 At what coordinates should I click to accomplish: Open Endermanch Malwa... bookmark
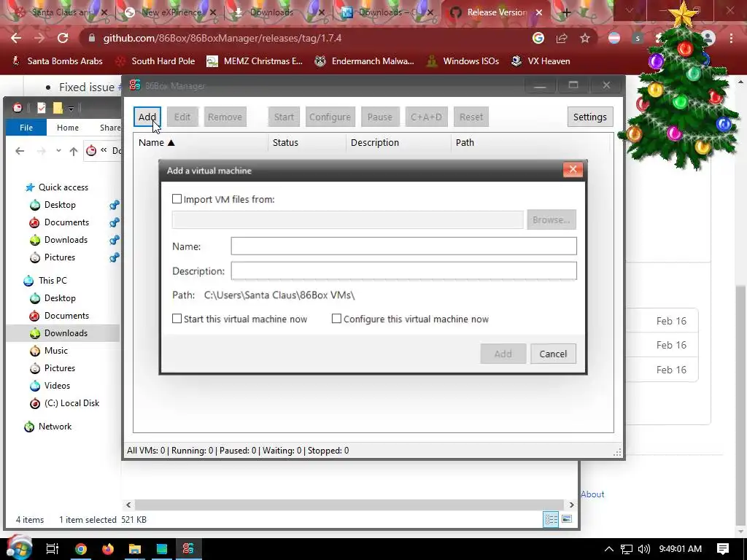[365, 61]
